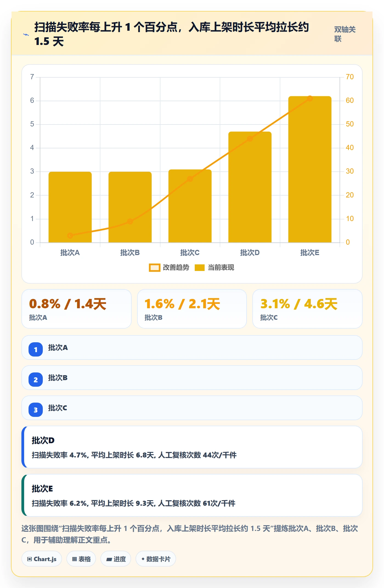Click the 改善趋势 legend color box

[x=155, y=268]
